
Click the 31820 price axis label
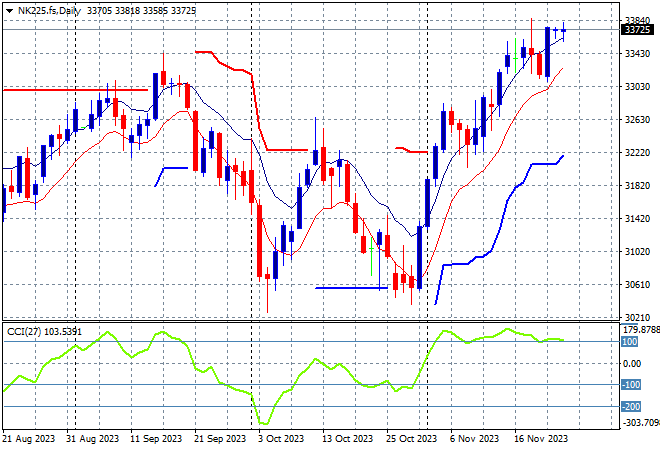(x=638, y=186)
